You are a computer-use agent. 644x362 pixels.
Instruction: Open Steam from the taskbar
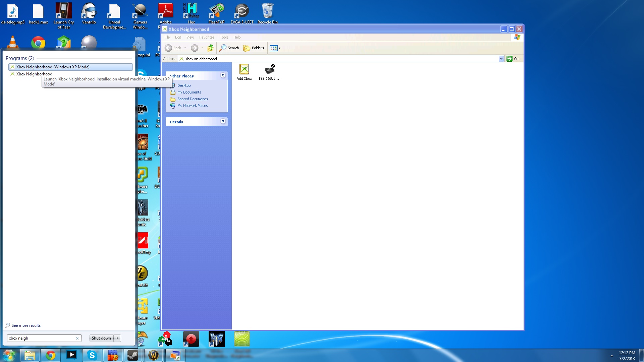[x=133, y=355]
